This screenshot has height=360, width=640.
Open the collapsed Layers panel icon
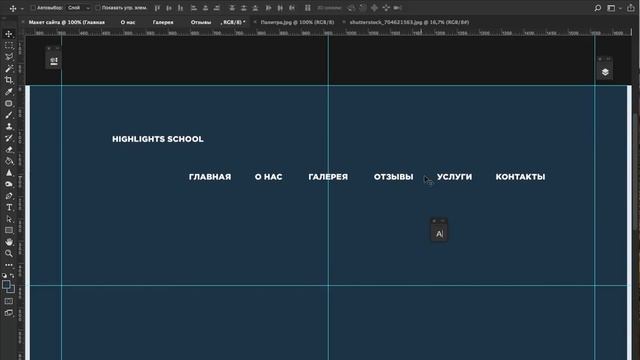[x=605, y=72]
